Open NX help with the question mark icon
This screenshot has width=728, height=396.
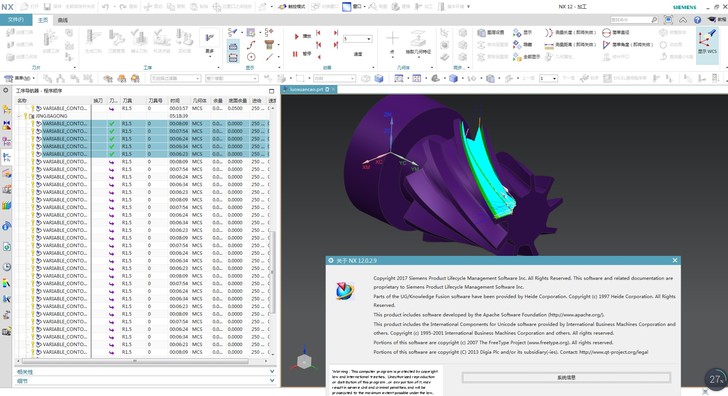pos(697,20)
